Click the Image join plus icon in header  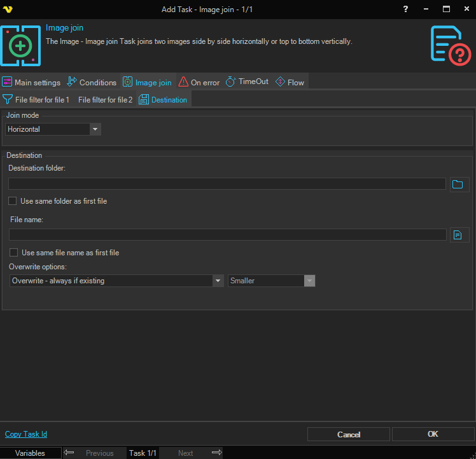coord(20,46)
